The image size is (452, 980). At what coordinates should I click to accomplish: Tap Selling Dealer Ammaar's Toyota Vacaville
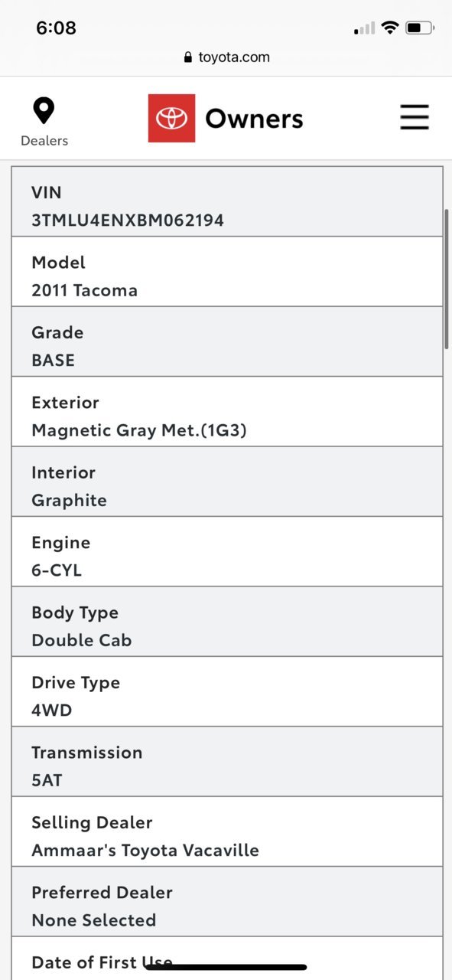tap(227, 831)
